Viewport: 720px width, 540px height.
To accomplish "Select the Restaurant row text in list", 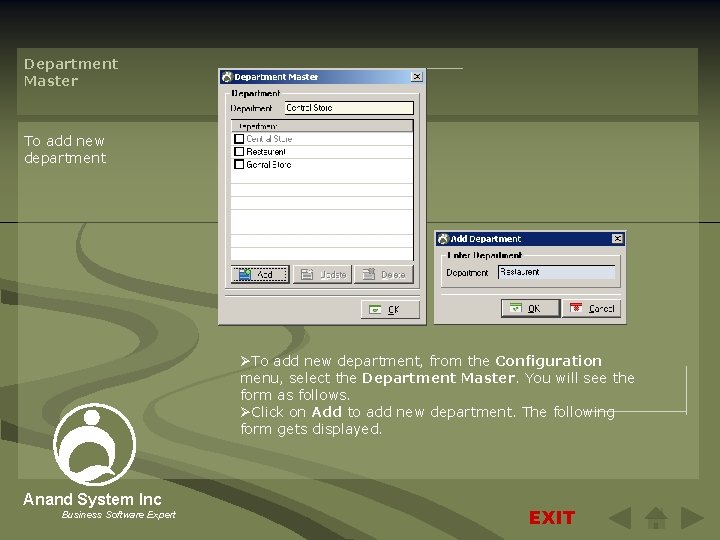I will tap(266, 152).
